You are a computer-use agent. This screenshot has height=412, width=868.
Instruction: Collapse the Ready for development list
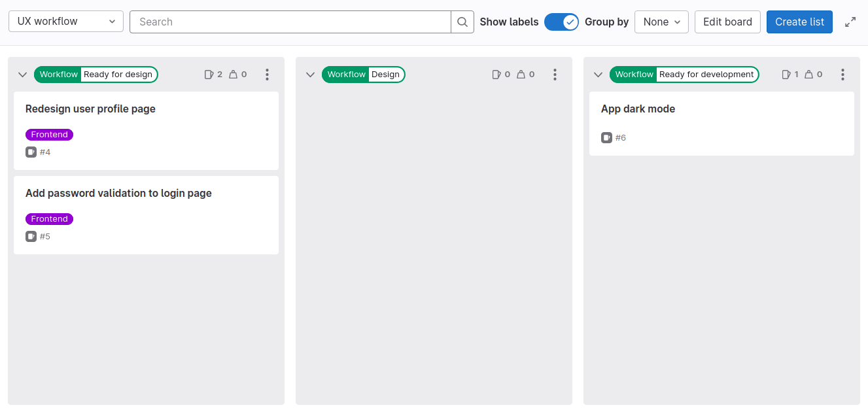click(598, 75)
